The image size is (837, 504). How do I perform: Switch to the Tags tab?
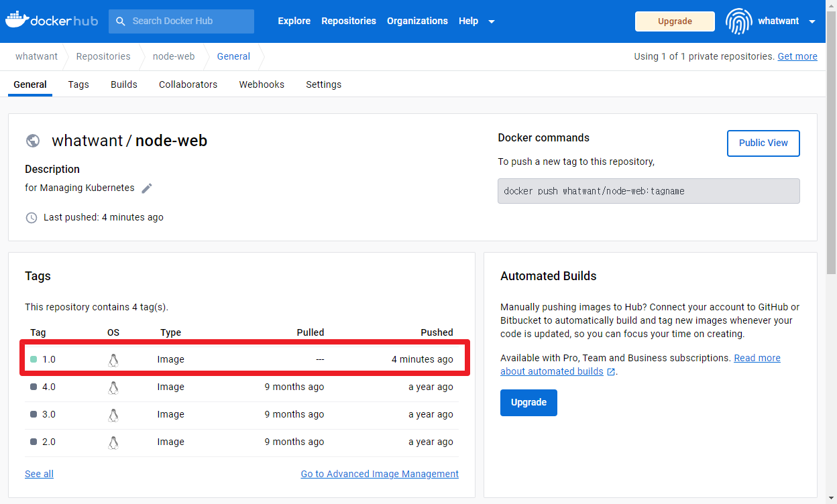[78, 84]
